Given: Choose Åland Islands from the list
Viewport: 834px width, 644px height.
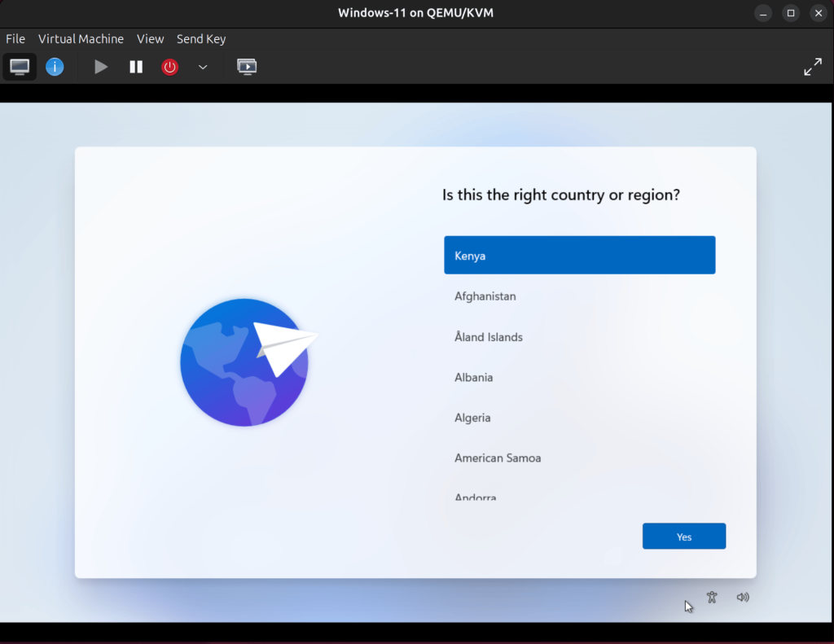Looking at the screenshot, I should point(579,337).
